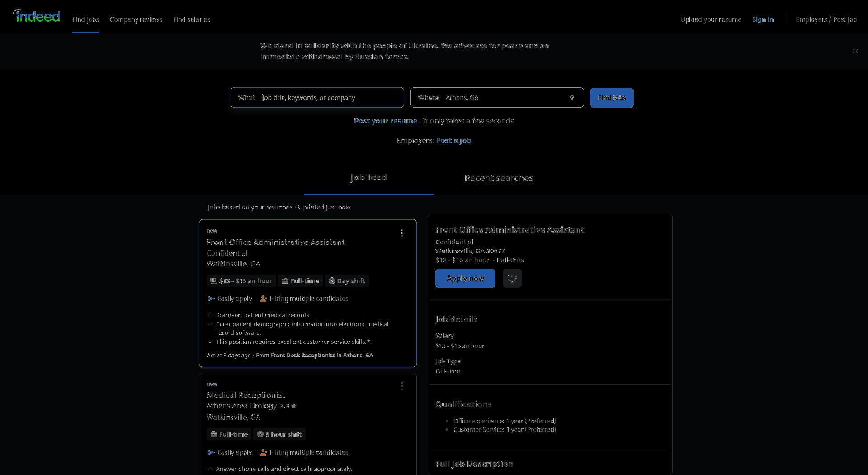This screenshot has height=475, width=868.
Task: Click Hiring multiple candidates icon on first card
Action: (263, 299)
